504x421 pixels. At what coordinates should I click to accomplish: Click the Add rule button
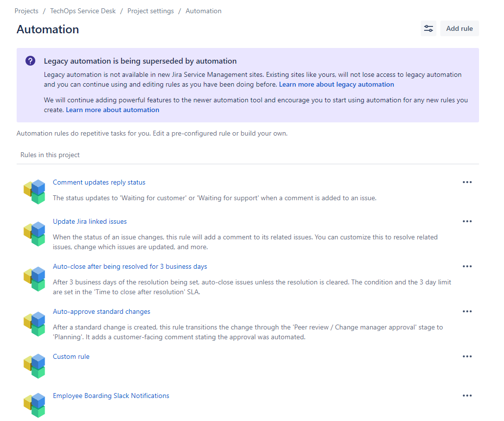(459, 28)
